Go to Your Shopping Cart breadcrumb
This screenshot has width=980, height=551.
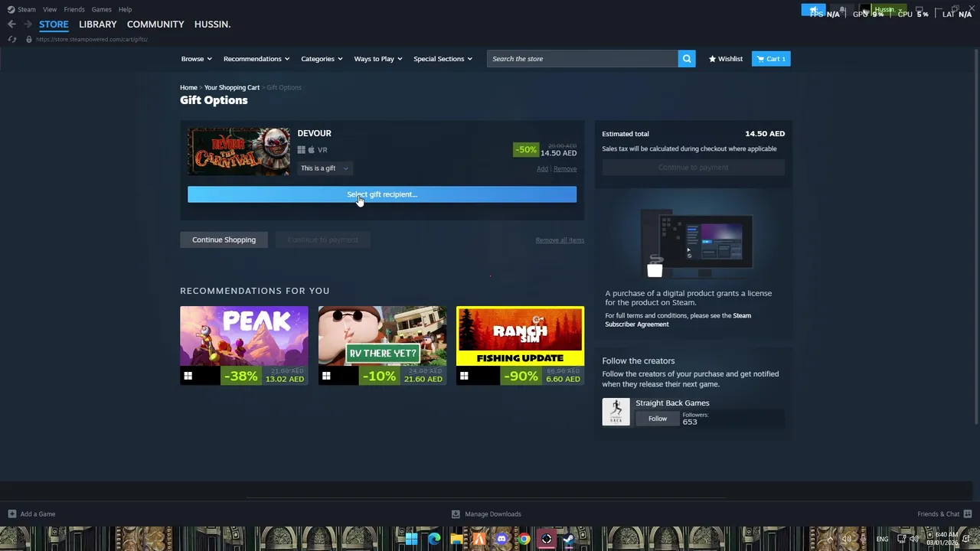232,87
